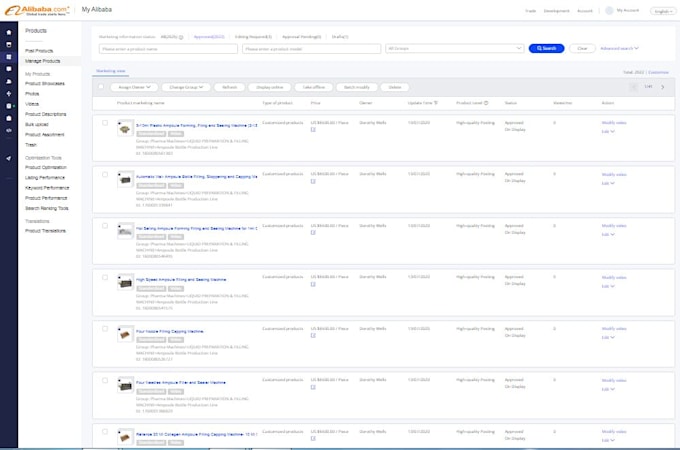
Task: Open Four Nozzle Filling Capping Machine link
Action: point(170,331)
